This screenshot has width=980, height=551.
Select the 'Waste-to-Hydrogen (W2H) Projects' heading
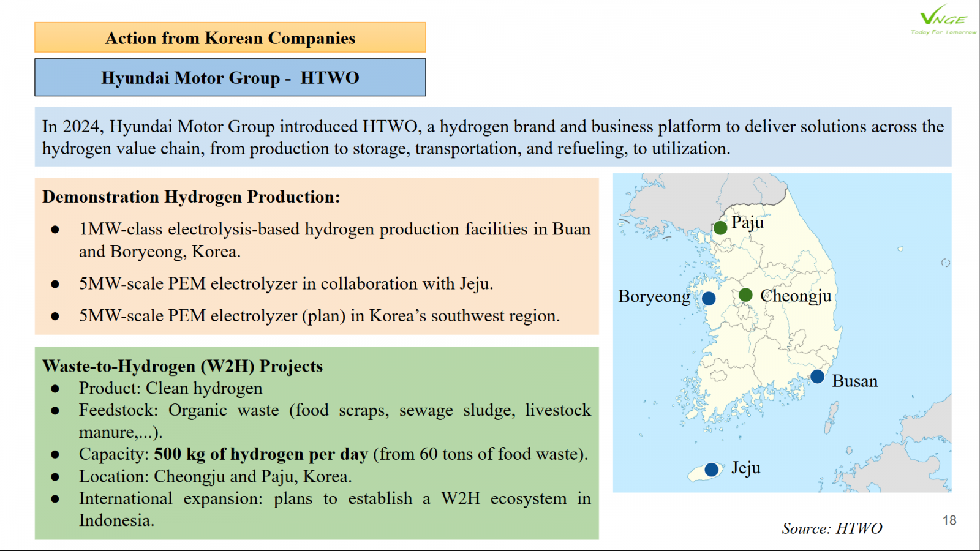point(183,366)
